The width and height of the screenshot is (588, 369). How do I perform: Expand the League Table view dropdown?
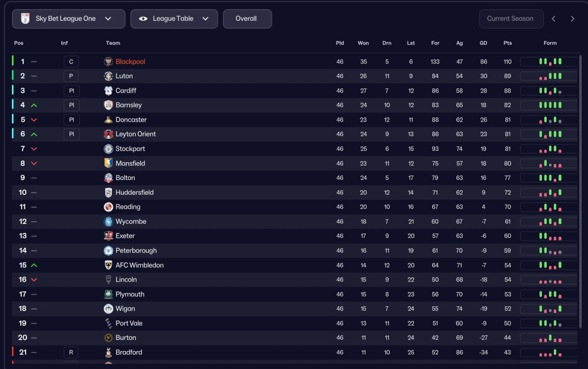coord(174,19)
